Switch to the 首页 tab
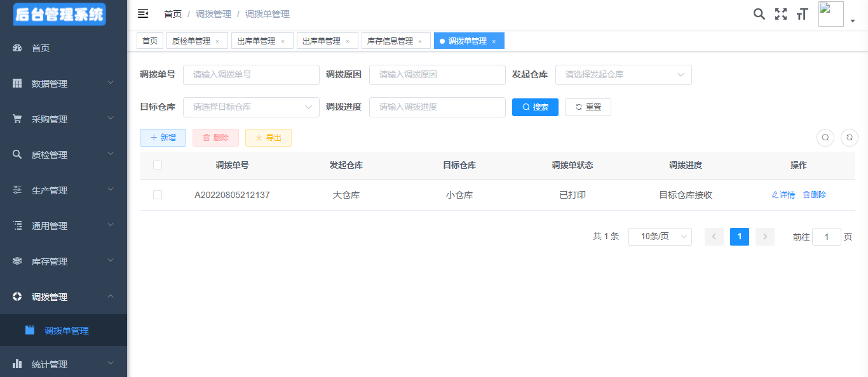This screenshot has width=868, height=377. pos(150,41)
